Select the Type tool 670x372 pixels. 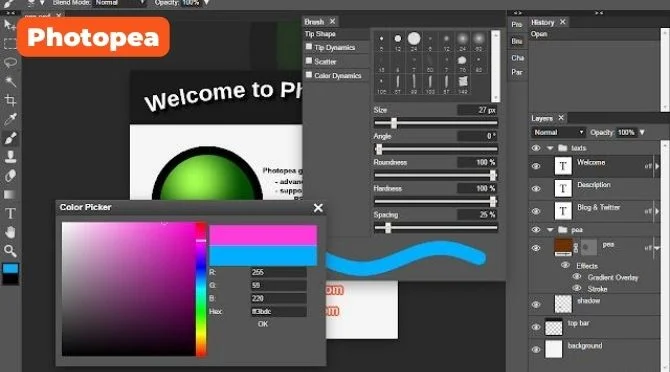pyautogui.click(x=10, y=213)
